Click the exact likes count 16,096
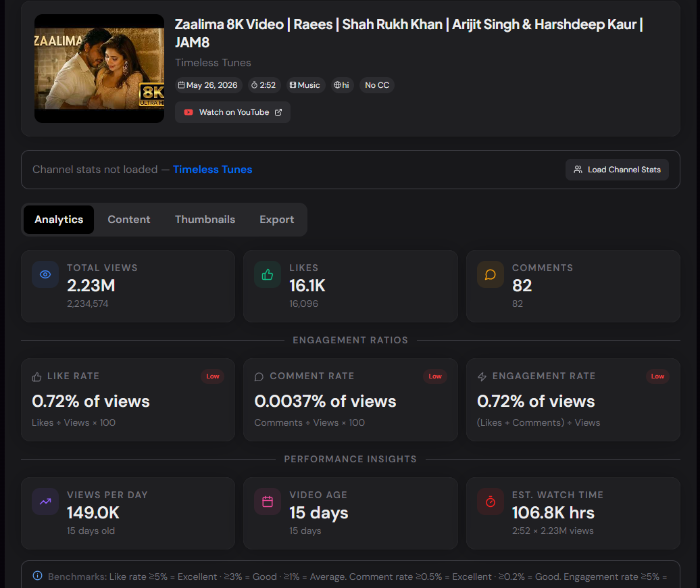Screen dimensions: 700x588 pos(303,303)
